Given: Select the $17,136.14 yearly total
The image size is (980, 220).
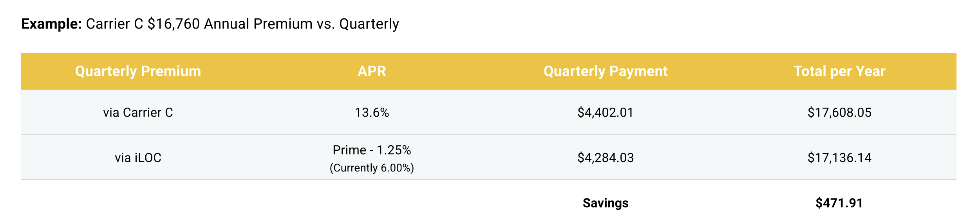Looking at the screenshot, I should pyautogui.click(x=839, y=158).
